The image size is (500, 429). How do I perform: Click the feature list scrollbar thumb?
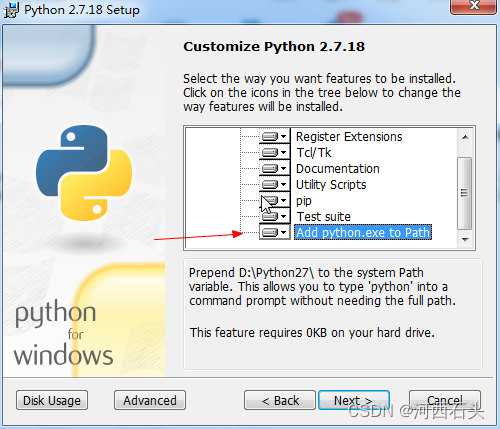465,193
